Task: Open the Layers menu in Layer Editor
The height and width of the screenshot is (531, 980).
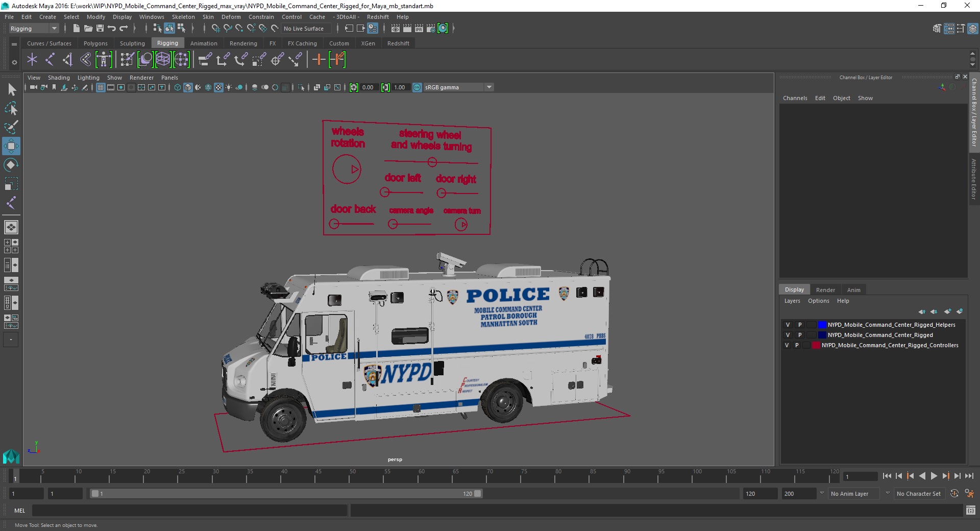Action: click(792, 301)
